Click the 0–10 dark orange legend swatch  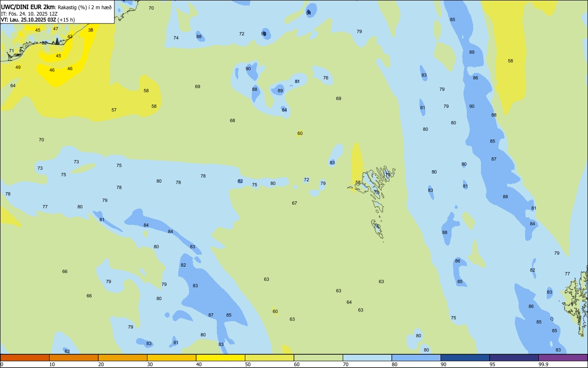point(25,357)
